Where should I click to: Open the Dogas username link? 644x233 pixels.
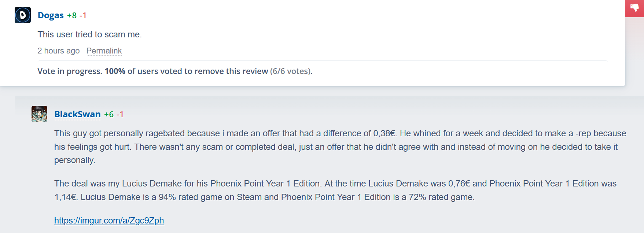pyautogui.click(x=51, y=15)
